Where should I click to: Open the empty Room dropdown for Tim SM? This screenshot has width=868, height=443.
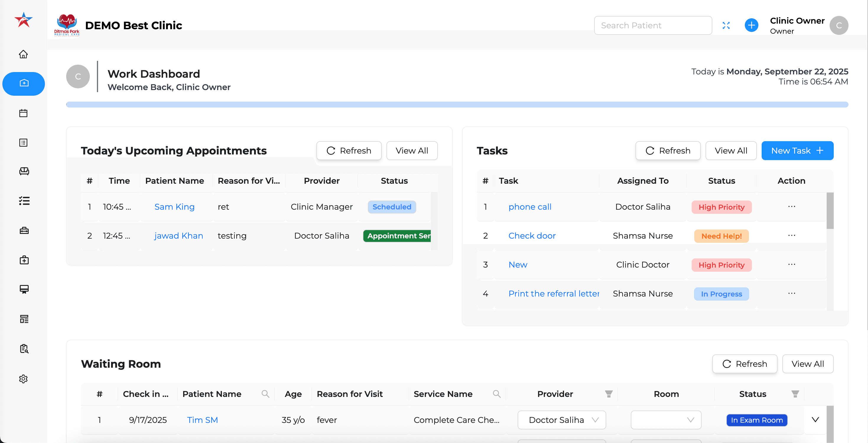pyautogui.click(x=666, y=420)
